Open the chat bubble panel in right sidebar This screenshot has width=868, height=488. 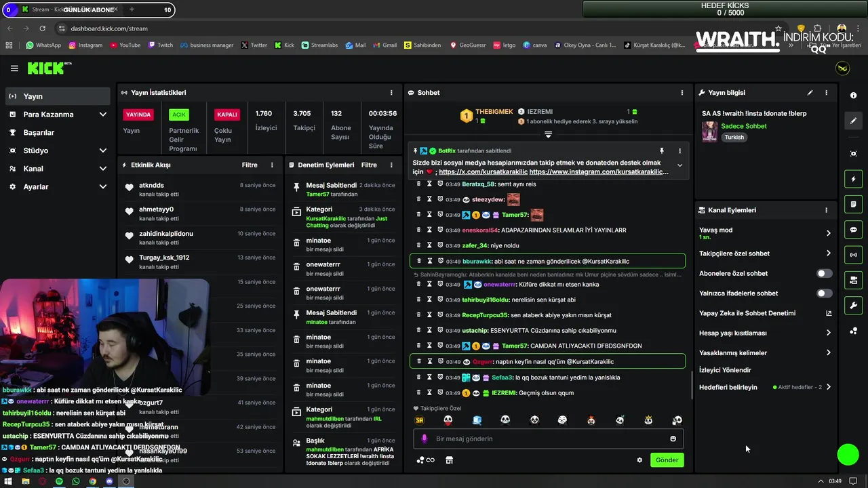[853, 230]
